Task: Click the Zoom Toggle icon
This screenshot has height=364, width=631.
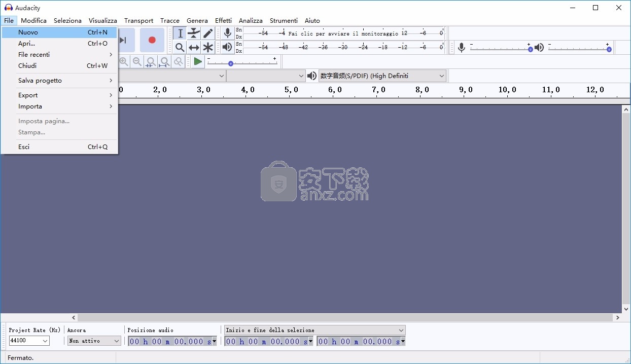Action: [178, 62]
